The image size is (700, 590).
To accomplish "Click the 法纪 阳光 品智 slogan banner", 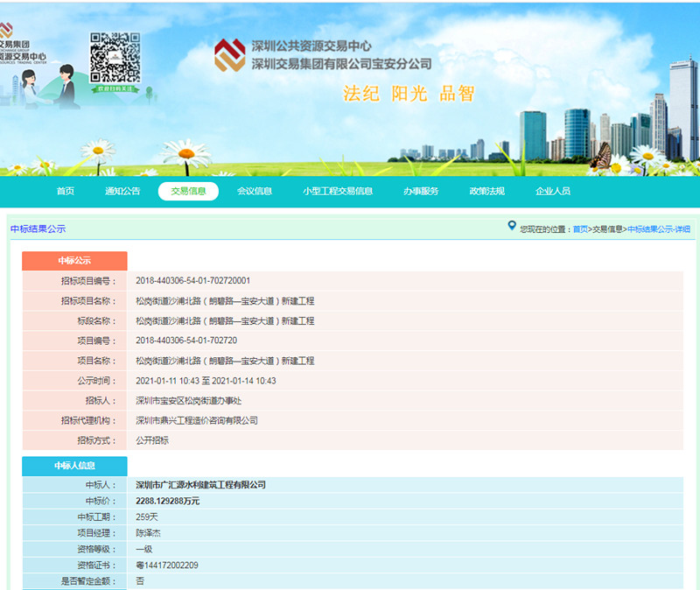I will (408, 95).
